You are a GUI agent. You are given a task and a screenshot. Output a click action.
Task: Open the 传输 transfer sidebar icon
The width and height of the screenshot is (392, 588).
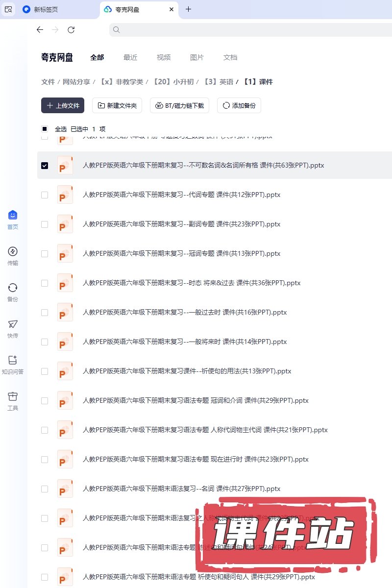pyautogui.click(x=13, y=252)
